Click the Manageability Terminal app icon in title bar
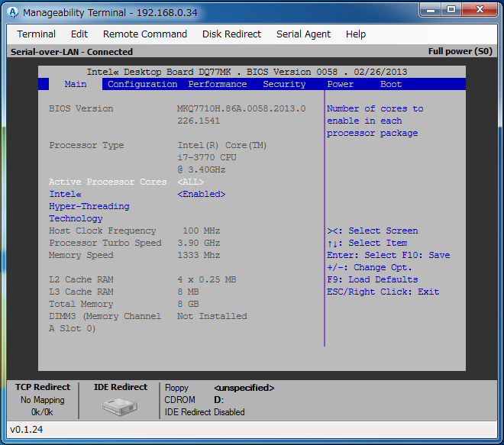 click(x=13, y=12)
